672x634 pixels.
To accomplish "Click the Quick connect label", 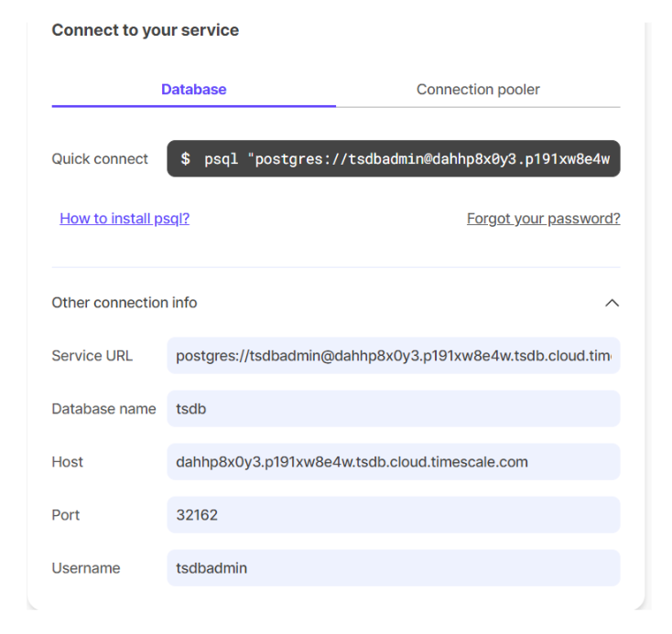I will [100, 159].
